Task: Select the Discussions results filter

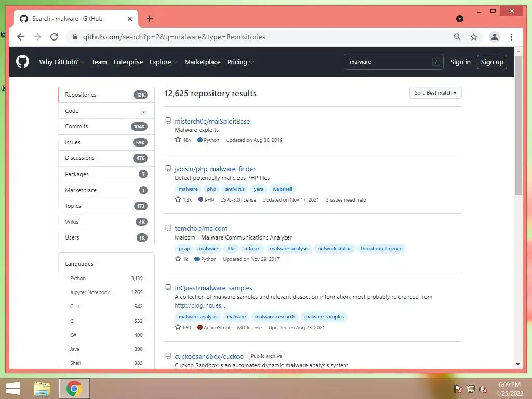Action: [106, 158]
